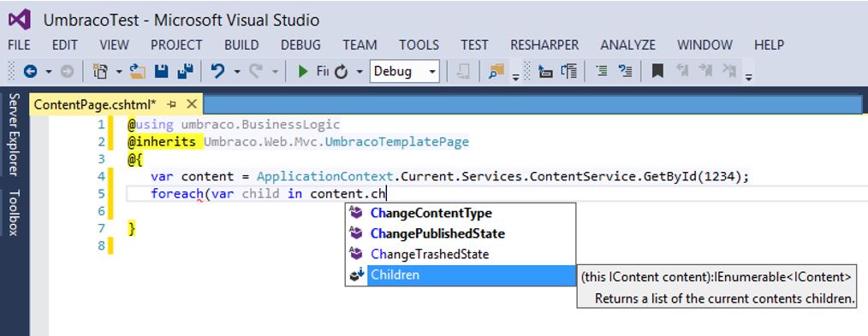Viewport: 868px width, 336px height.
Task: Click the Find in Files icon
Action: tap(496, 71)
